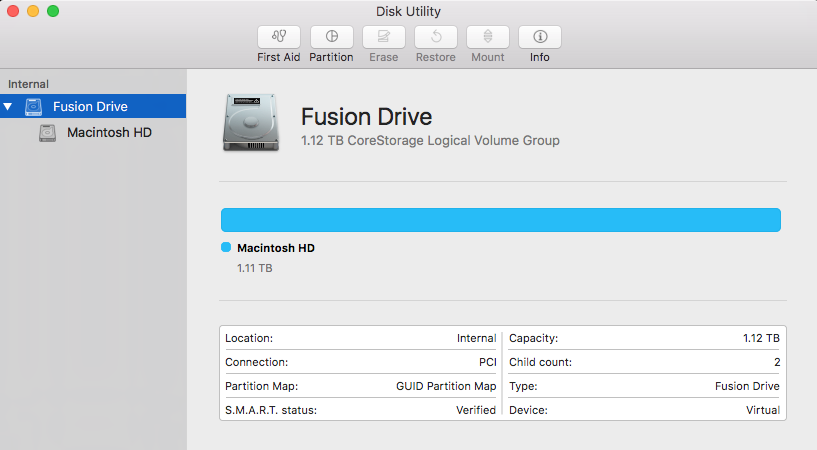This screenshot has width=817, height=450.
Task: Click the Device value Virtual
Action: (763, 410)
